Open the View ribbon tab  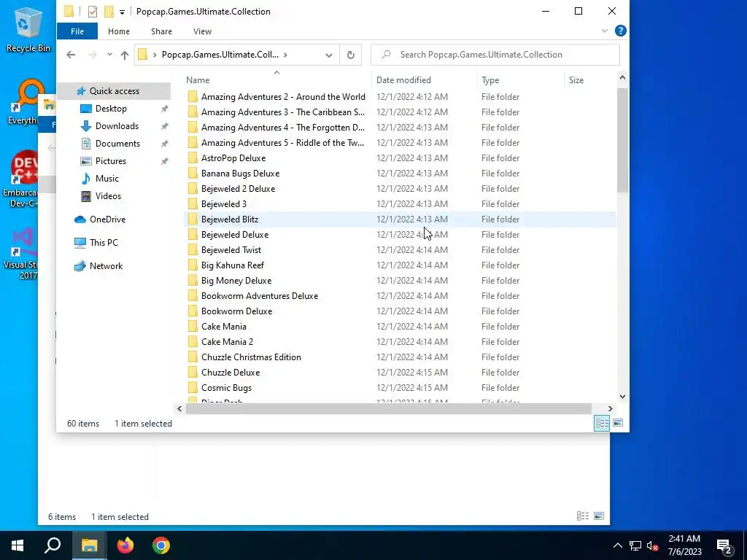click(x=203, y=31)
